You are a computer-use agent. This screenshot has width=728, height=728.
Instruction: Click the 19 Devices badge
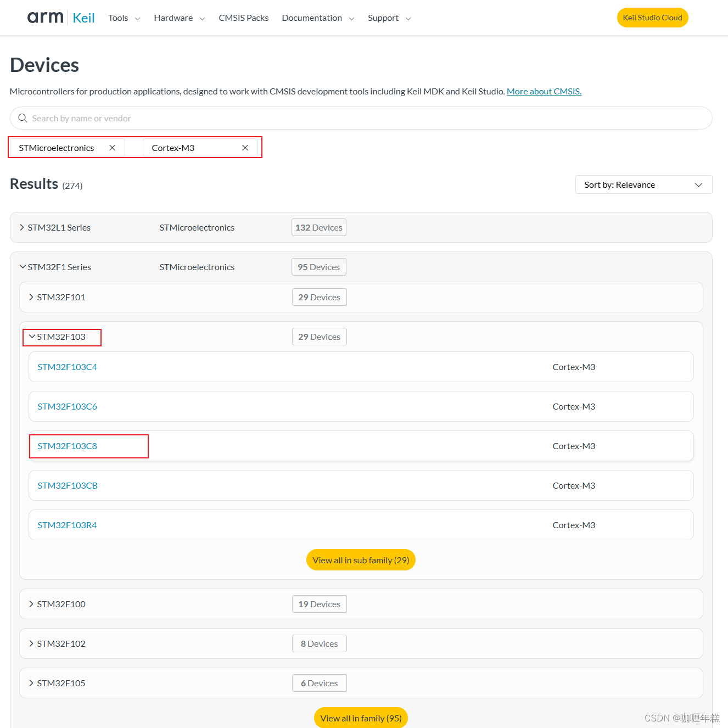[320, 604]
